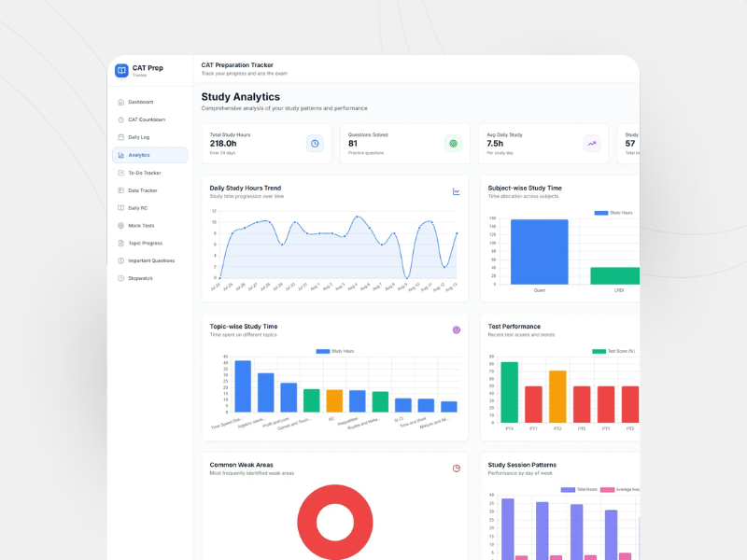
Task: Click the purple trend icon on Avg Daily Study card
Action: click(x=591, y=143)
